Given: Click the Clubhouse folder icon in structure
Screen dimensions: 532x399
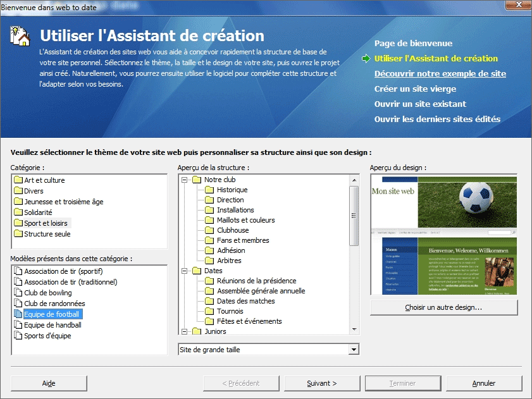Looking at the screenshot, I should tap(209, 230).
